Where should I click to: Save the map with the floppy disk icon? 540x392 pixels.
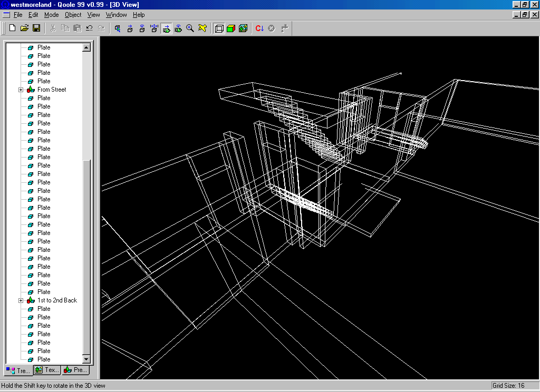click(36, 28)
